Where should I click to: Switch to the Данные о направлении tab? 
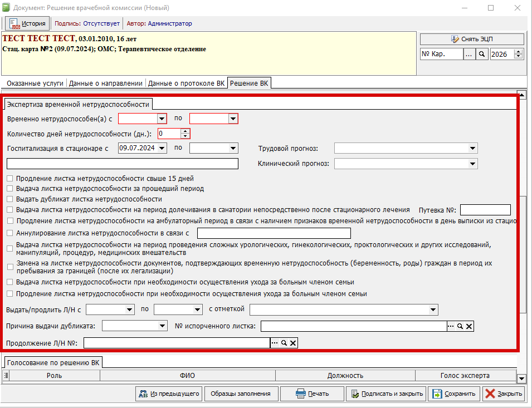point(105,83)
